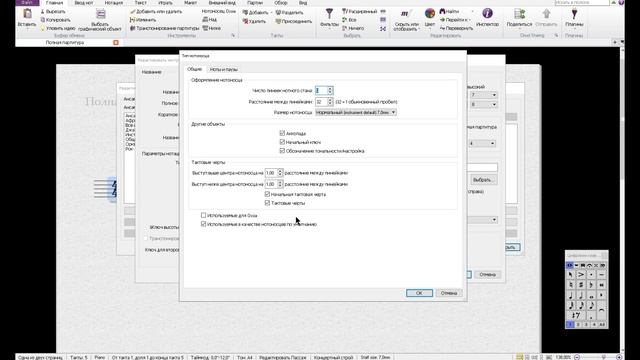Click stepper for число линеек нотного стана
Viewport: 640px width, 360px height.
click(x=330, y=90)
